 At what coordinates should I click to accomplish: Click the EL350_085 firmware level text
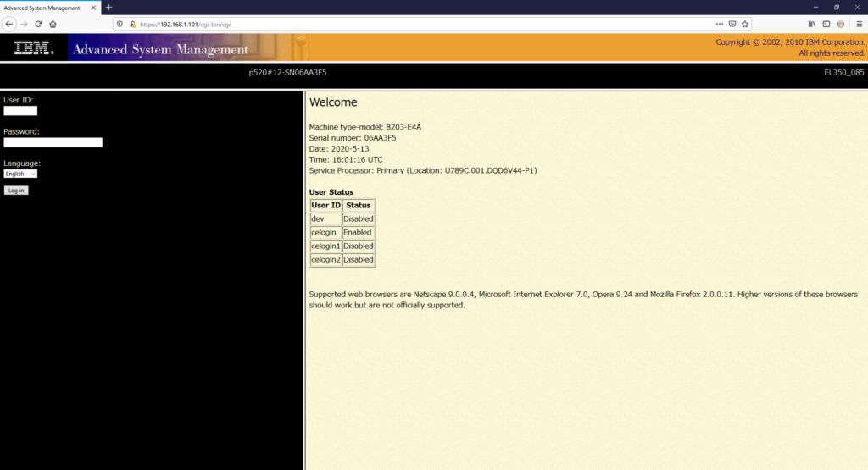pyautogui.click(x=843, y=73)
